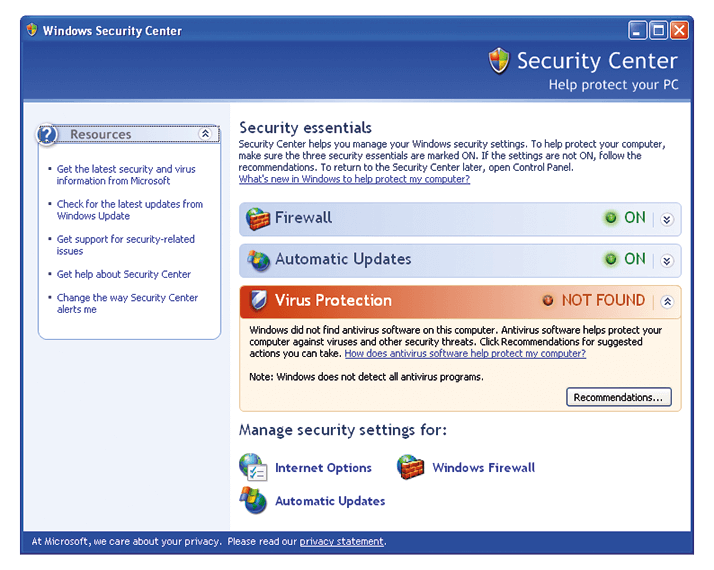Click the red NOT FOUND status indicator
Screen dimensions: 714x570
pos(548,300)
